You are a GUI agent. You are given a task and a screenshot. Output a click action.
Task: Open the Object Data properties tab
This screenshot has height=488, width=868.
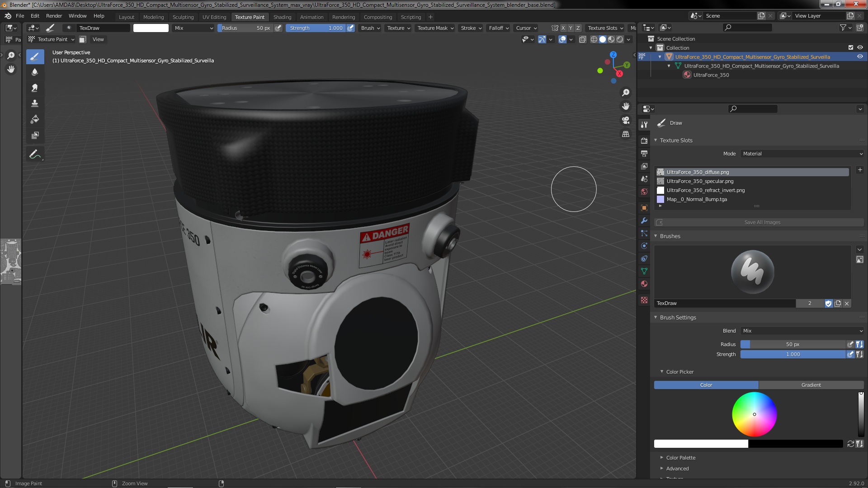(x=644, y=271)
